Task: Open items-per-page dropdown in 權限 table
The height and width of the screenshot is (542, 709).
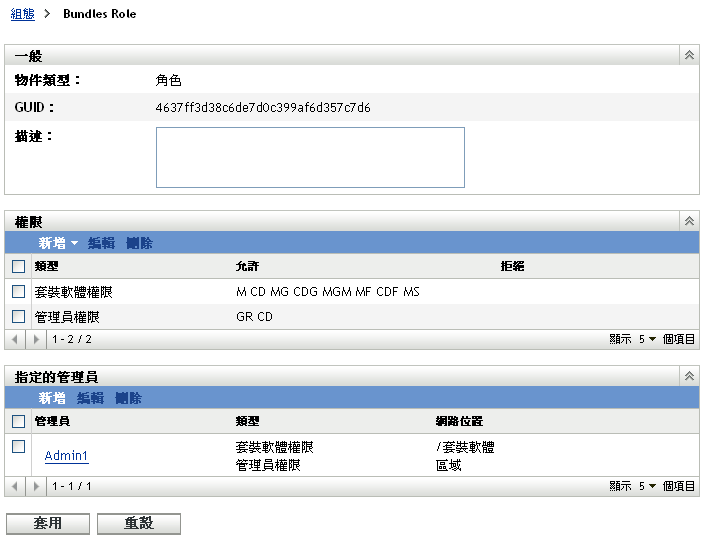Action: 648,339
